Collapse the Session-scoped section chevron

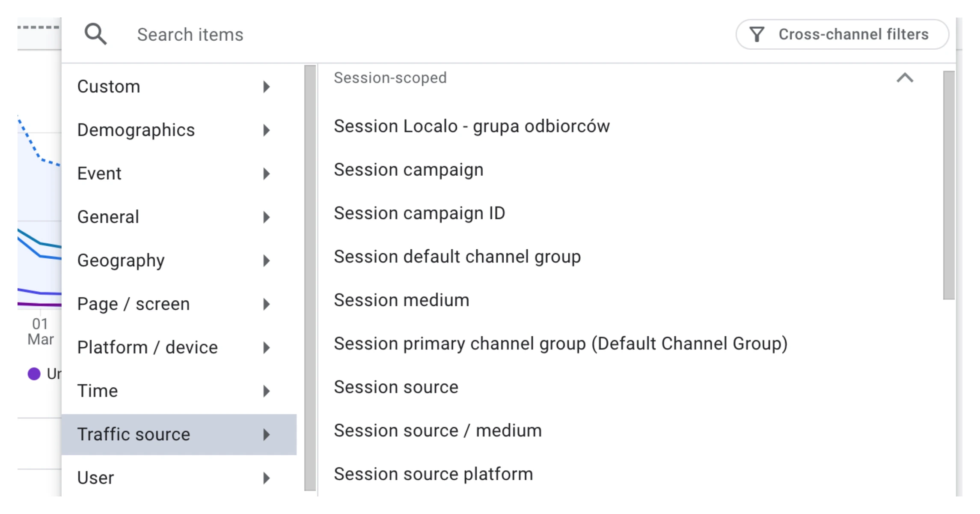[905, 78]
